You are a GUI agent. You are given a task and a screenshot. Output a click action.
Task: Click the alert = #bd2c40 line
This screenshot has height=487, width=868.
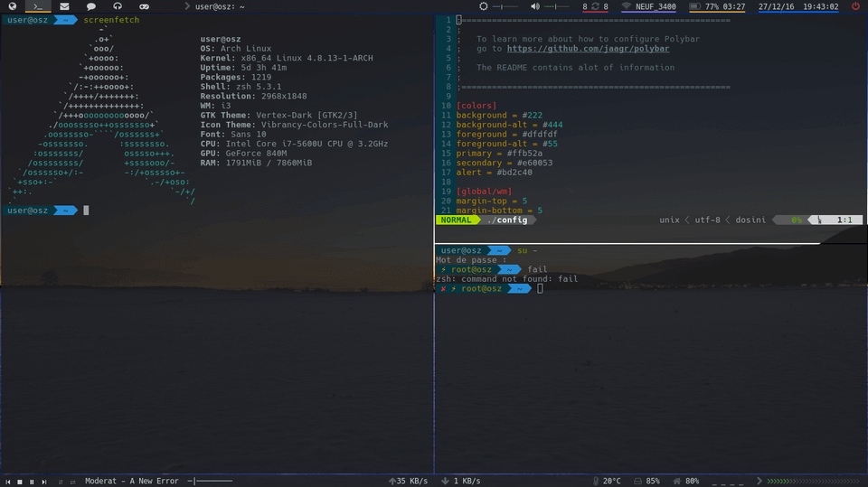(x=495, y=172)
